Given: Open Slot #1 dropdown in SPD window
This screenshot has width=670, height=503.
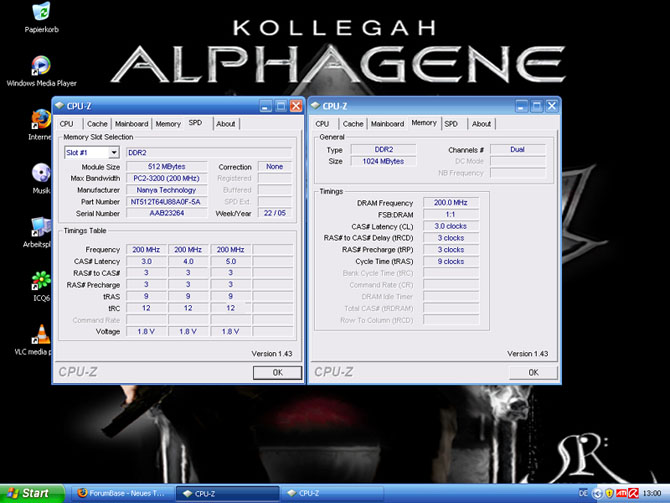Looking at the screenshot, I should (114, 153).
